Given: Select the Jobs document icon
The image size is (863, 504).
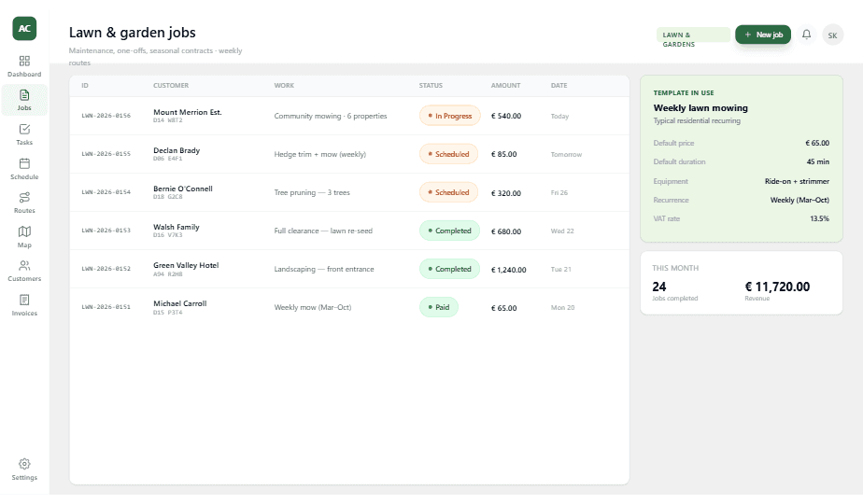Looking at the screenshot, I should click(24, 94).
